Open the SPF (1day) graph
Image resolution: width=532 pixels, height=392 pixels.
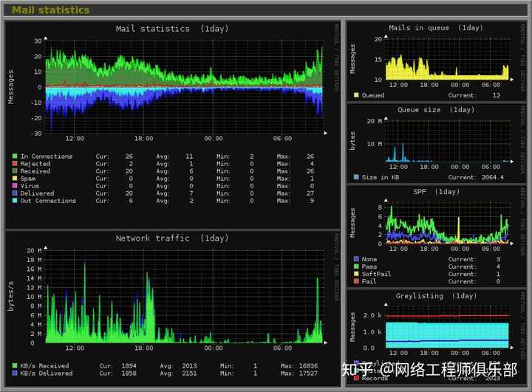437,236
